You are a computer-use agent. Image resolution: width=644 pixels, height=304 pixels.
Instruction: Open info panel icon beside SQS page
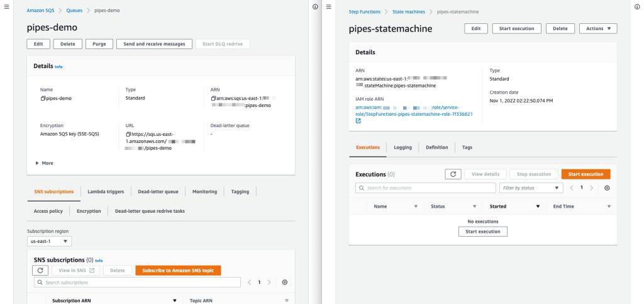point(315,7)
